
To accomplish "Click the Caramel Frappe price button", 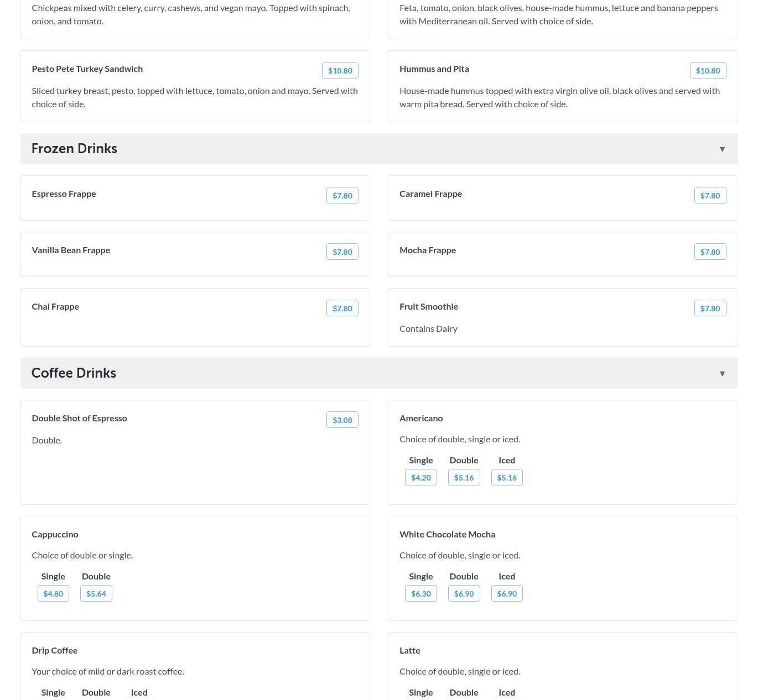I will [710, 196].
